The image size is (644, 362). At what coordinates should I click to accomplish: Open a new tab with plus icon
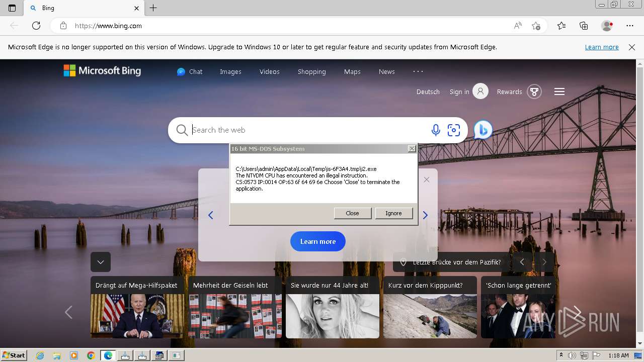click(x=153, y=8)
